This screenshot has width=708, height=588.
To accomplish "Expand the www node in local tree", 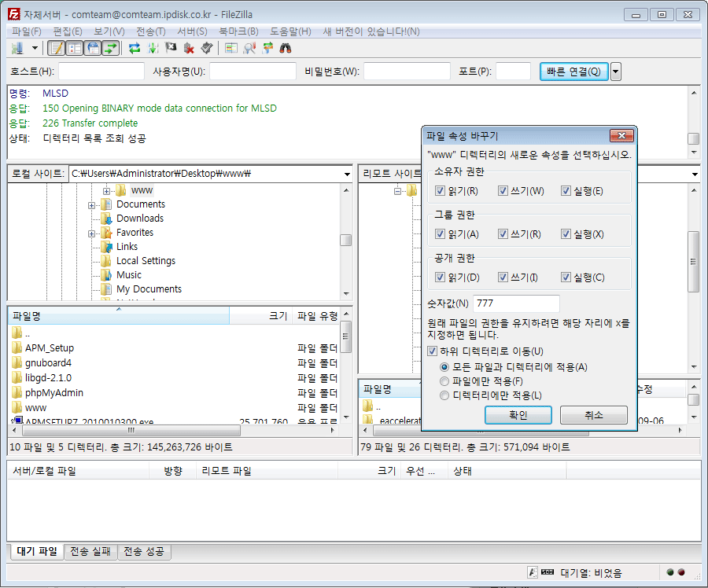I will pos(106,191).
